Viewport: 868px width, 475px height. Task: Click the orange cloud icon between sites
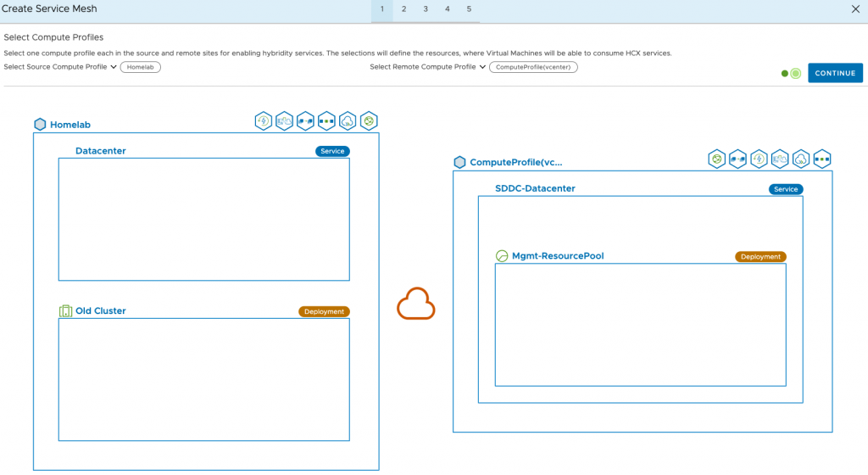click(x=415, y=304)
